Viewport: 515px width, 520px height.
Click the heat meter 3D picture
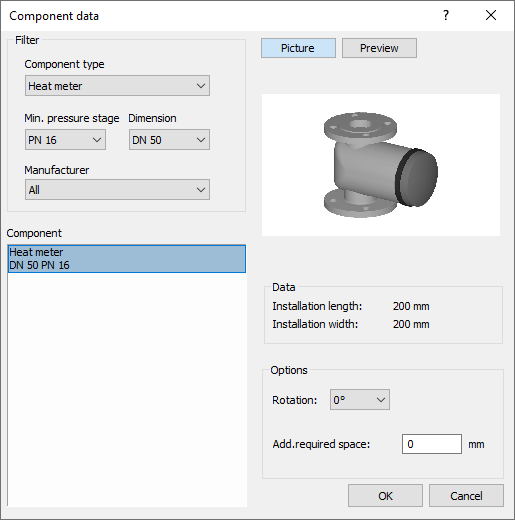point(381,165)
